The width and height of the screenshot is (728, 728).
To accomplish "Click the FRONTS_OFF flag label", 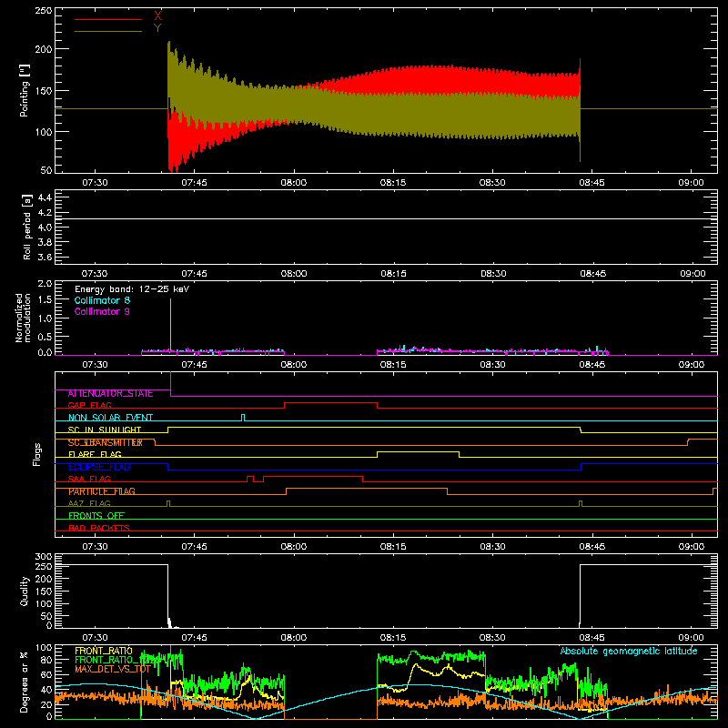I will 96,516.
